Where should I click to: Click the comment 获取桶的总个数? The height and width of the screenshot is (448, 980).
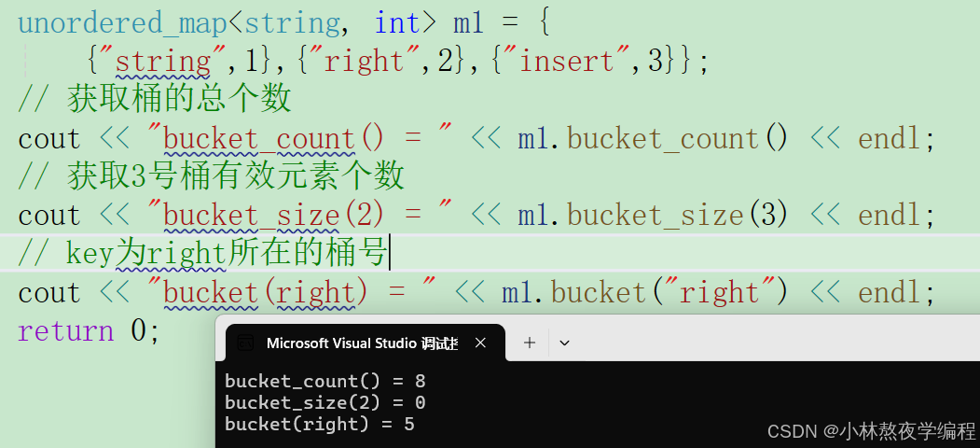point(155,100)
